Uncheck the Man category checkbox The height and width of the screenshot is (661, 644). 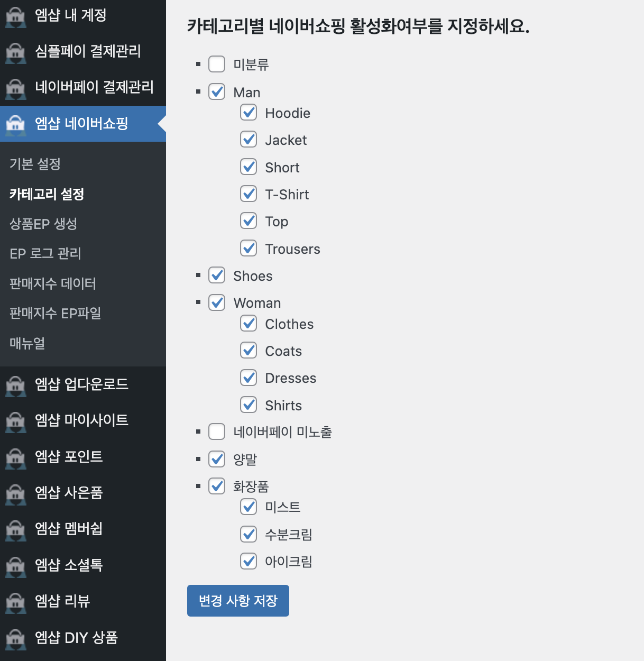(x=217, y=91)
